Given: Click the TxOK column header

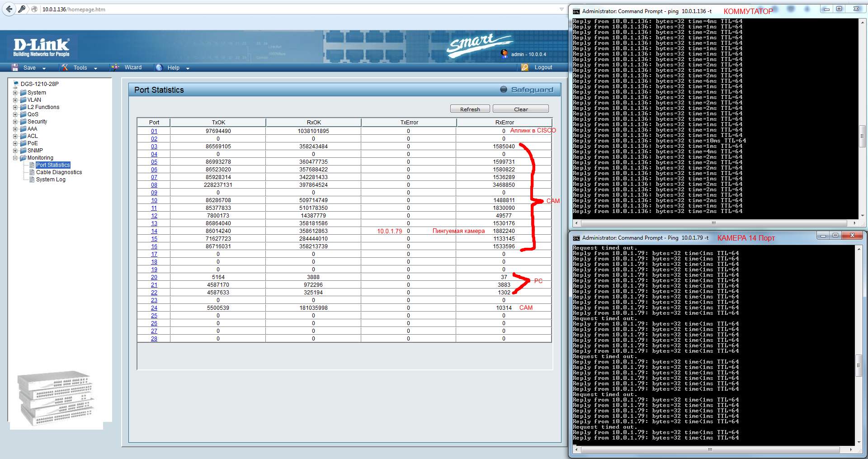Looking at the screenshot, I should click(x=218, y=122).
